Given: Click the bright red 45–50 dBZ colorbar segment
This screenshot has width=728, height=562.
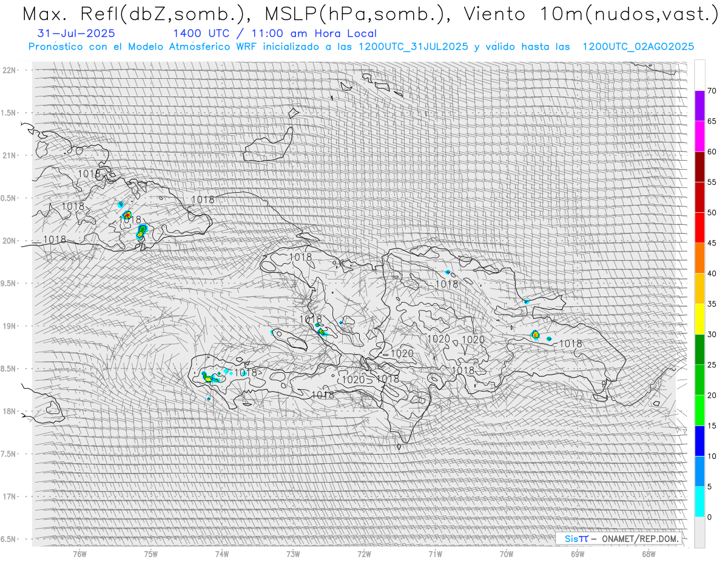Looking at the screenshot, I should tap(699, 228).
